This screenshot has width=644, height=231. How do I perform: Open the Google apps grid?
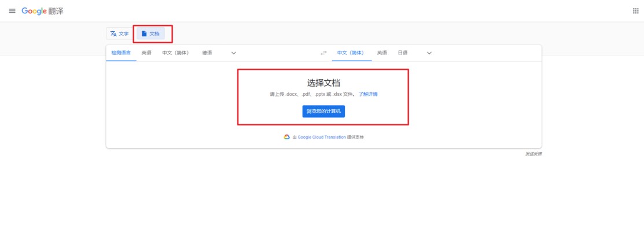[x=636, y=11]
